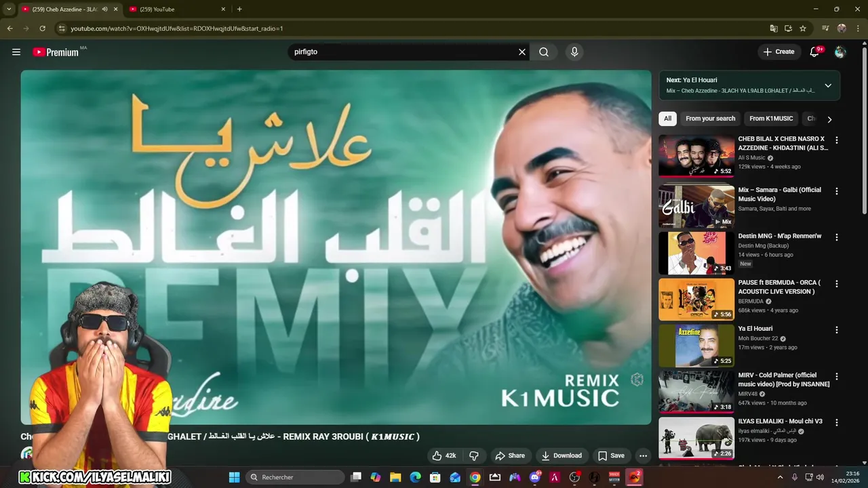This screenshot has height=488, width=868.
Task: Click the taskbar Rechercher search box
Action: point(294,477)
